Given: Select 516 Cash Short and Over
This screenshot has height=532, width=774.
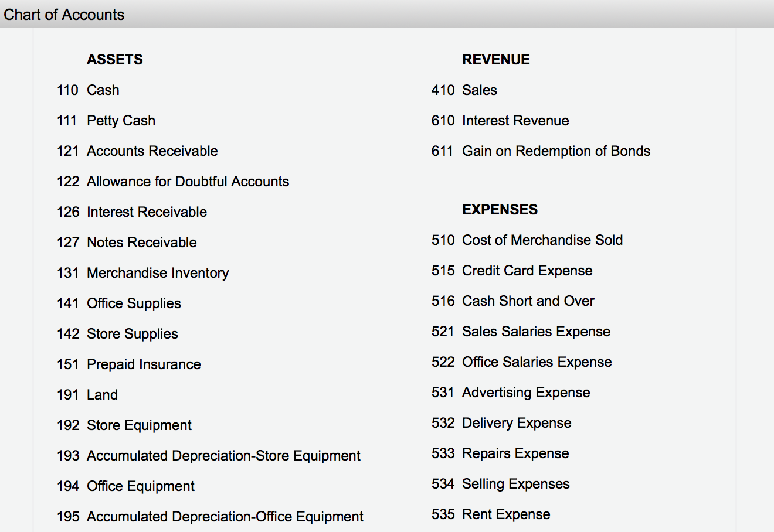Looking at the screenshot, I should point(513,301).
